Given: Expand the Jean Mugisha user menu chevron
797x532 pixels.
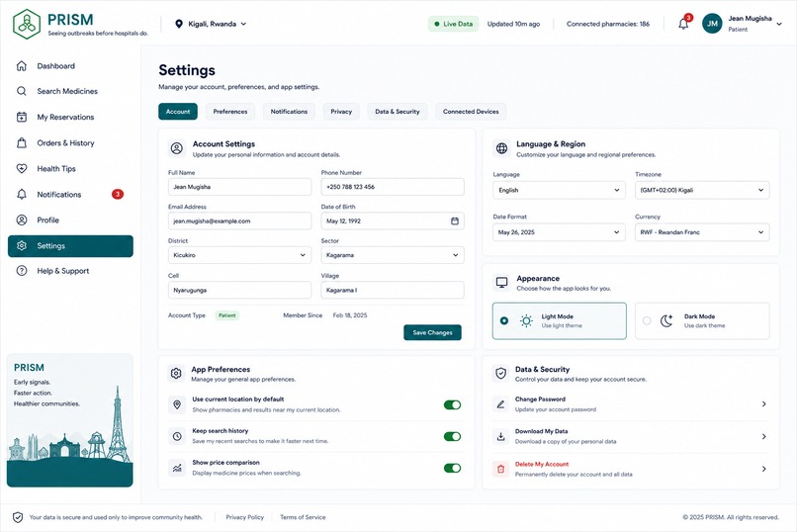Looking at the screenshot, I should click(779, 24).
